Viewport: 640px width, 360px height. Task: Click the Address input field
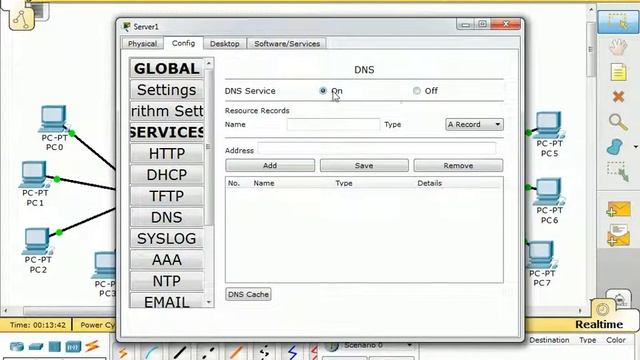point(377,148)
